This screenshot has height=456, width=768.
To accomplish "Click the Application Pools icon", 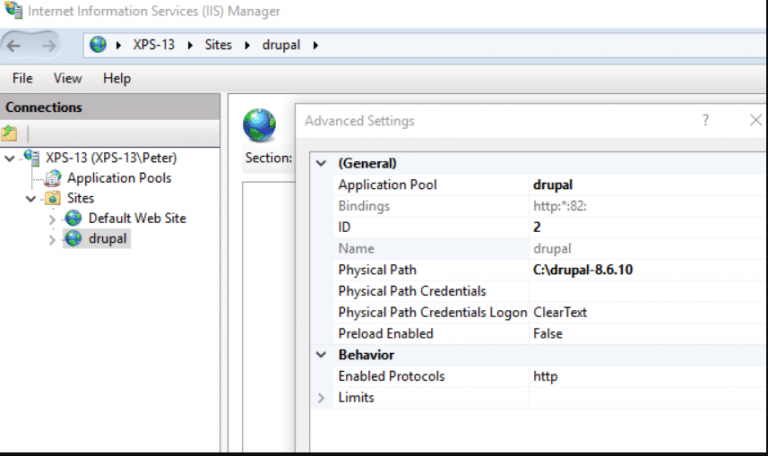I will (x=53, y=178).
